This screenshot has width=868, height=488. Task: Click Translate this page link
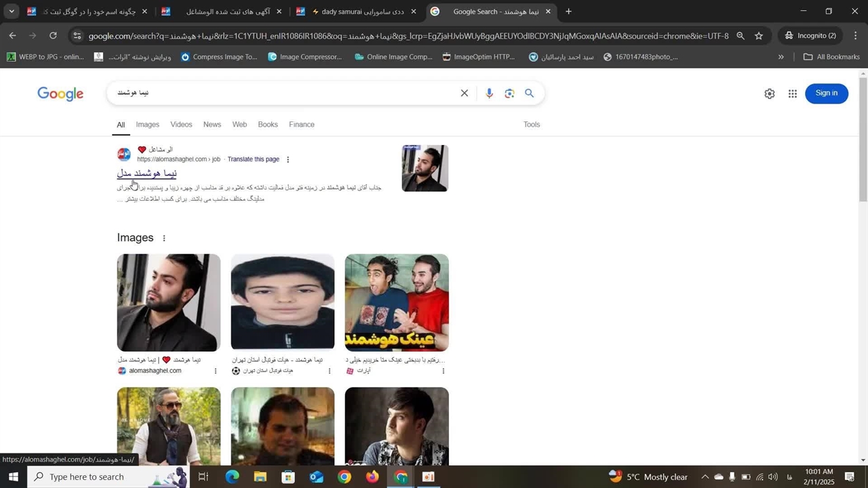tap(253, 159)
